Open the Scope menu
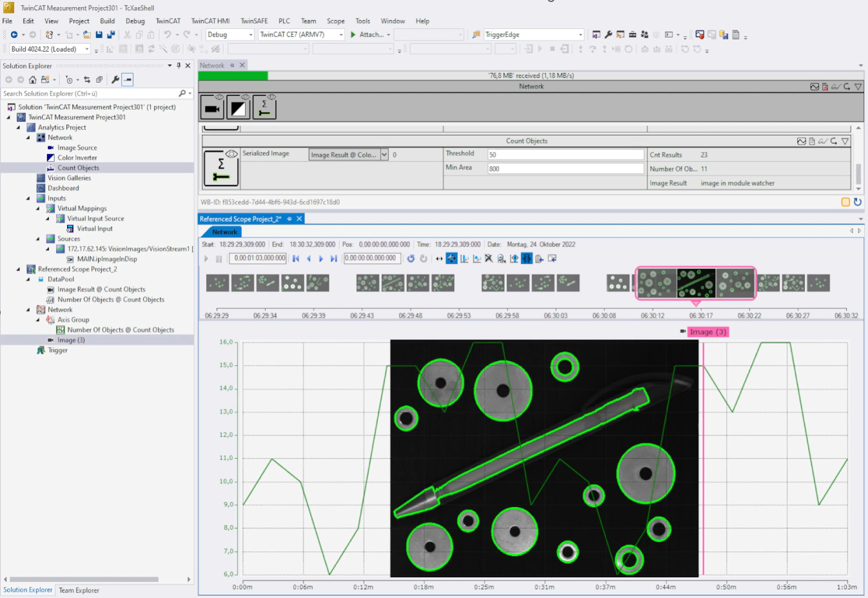 335,21
